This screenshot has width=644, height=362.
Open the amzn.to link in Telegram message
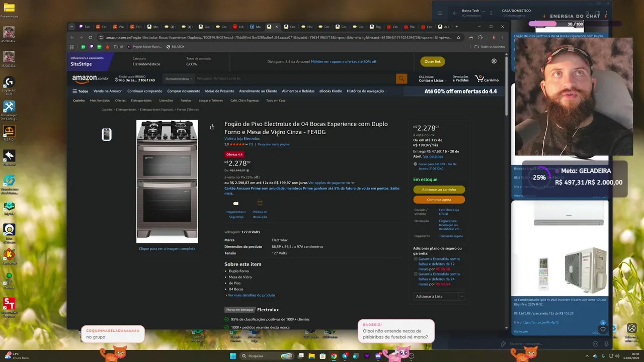pos(539,322)
